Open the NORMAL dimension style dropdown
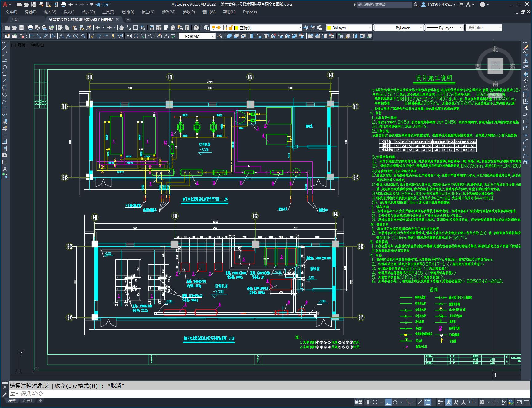 (x=197, y=36)
